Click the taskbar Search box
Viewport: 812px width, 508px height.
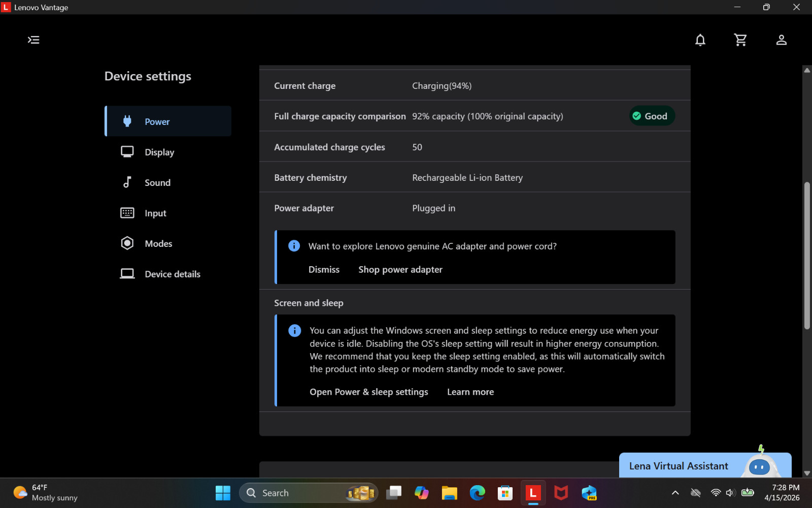309,493
